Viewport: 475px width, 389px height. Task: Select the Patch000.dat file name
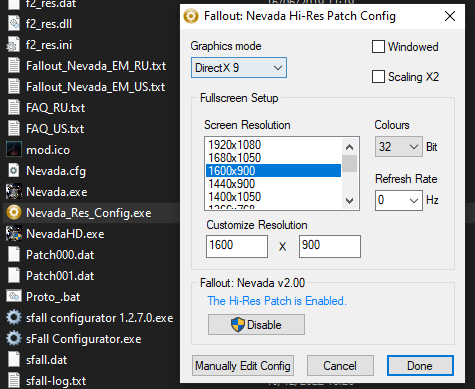(x=60, y=255)
